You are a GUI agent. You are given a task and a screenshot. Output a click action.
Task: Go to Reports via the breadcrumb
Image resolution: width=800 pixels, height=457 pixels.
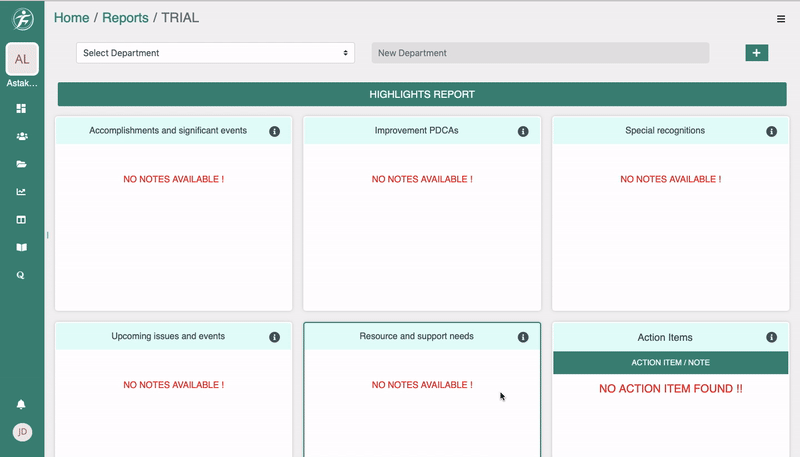point(125,18)
